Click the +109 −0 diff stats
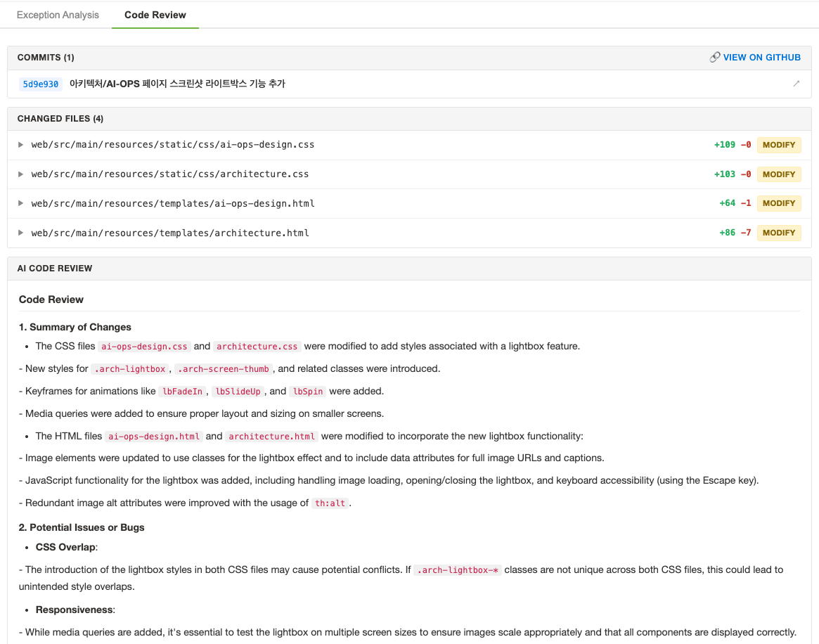 coord(732,145)
